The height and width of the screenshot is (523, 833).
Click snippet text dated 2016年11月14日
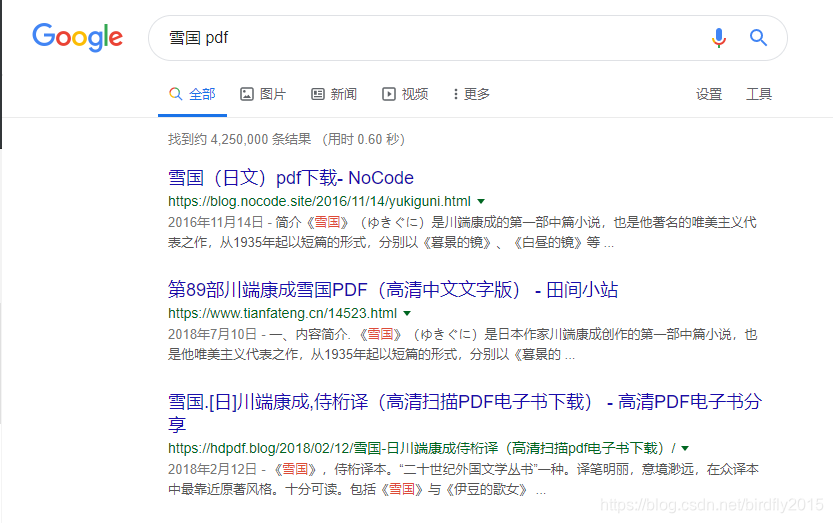tap(462, 232)
